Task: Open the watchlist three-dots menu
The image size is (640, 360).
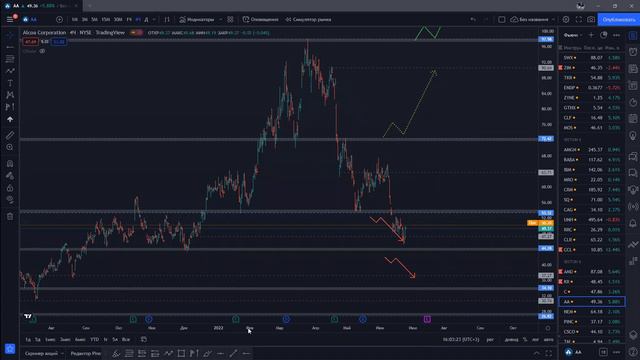Action: [616, 35]
